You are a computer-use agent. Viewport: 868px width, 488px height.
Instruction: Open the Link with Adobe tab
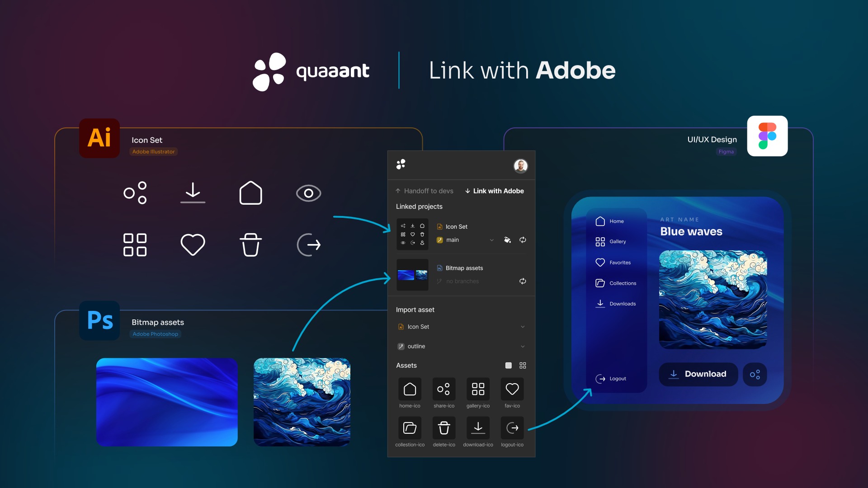[494, 191]
